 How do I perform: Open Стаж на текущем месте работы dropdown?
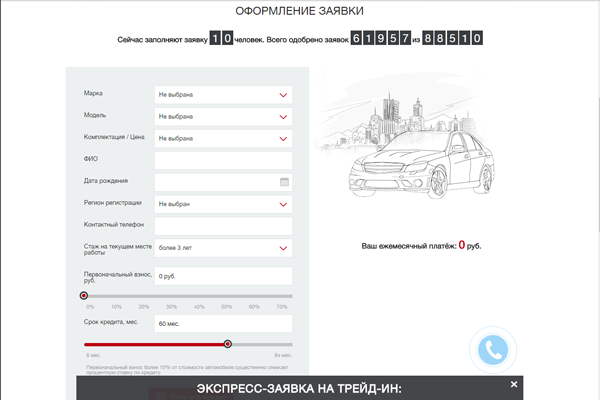(222, 247)
